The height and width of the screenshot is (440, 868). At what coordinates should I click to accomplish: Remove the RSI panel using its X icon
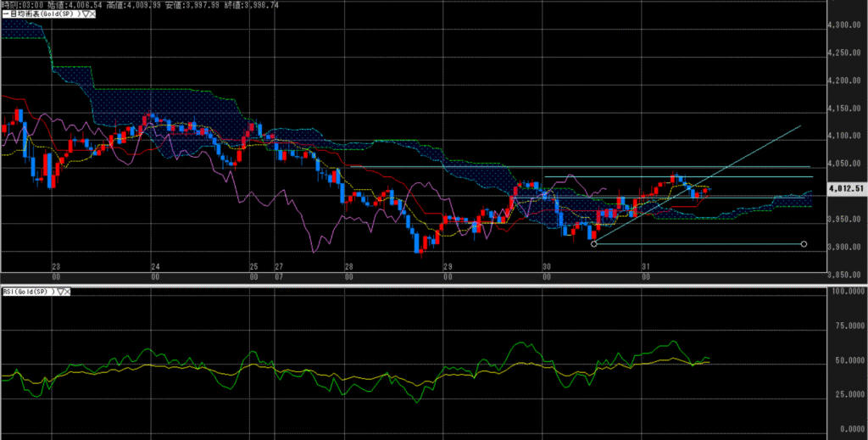69,292
